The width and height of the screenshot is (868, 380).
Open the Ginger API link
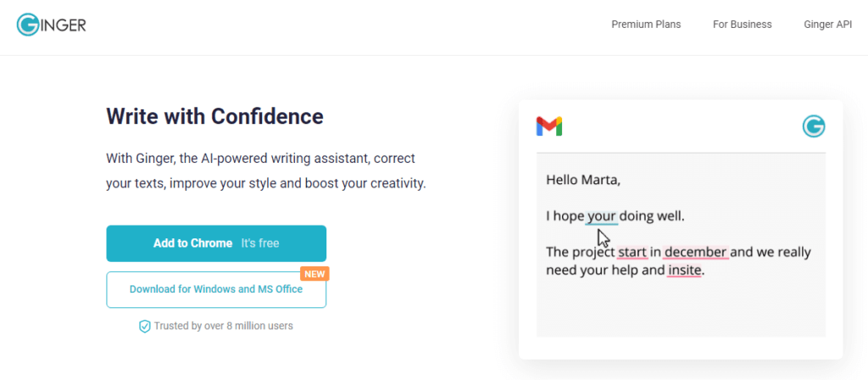point(827,25)
